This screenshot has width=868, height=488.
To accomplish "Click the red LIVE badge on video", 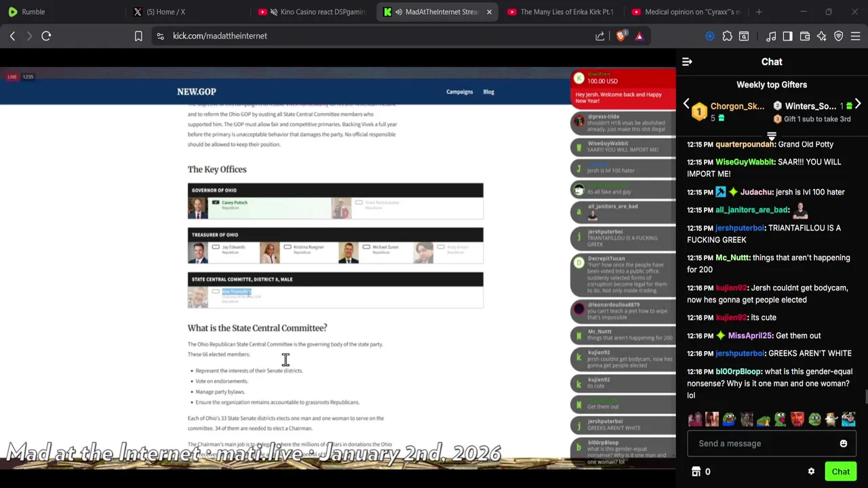I will [12, 77].
